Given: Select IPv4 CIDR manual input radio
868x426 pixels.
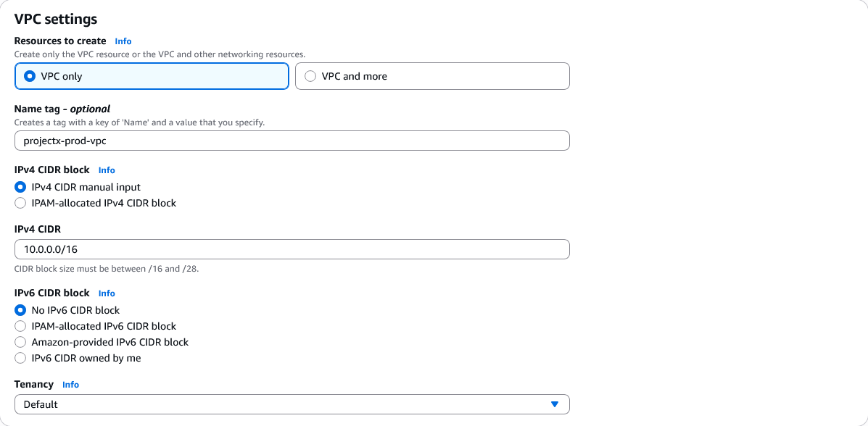Looking at the screenshot, I should tap(20, 187).
